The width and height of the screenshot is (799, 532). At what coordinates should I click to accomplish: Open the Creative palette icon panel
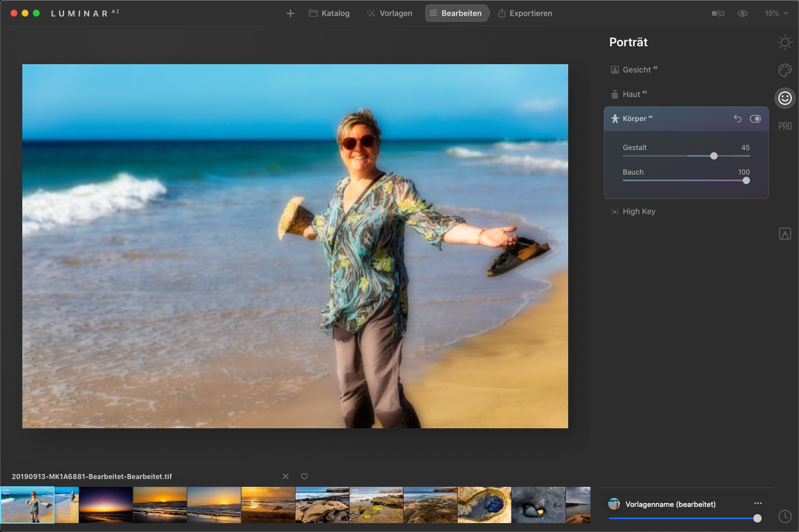click(785, 70)
